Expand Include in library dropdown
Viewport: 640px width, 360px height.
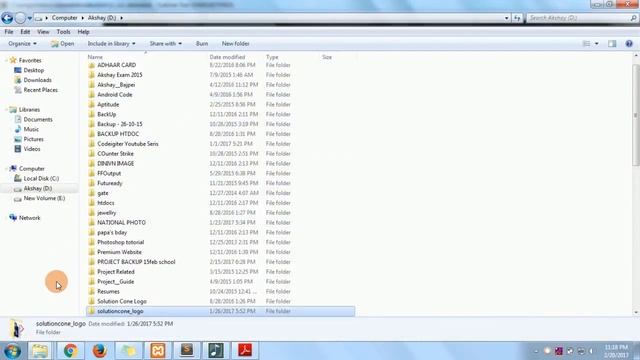[111, 44]
